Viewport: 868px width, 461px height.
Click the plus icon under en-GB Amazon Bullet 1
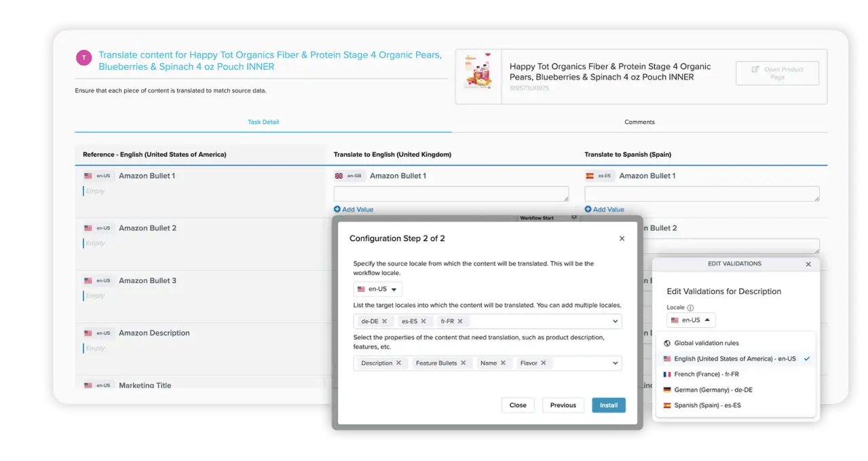[337, 209]
